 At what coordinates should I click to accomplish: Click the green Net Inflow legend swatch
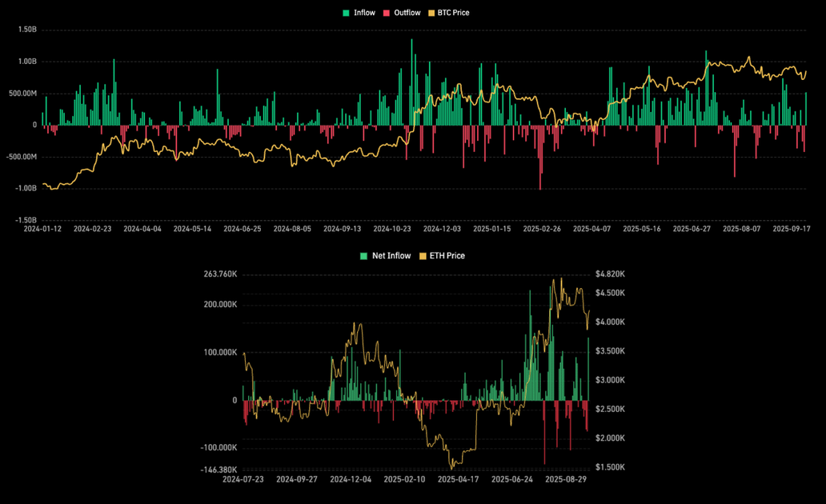[x=365, y=256]
